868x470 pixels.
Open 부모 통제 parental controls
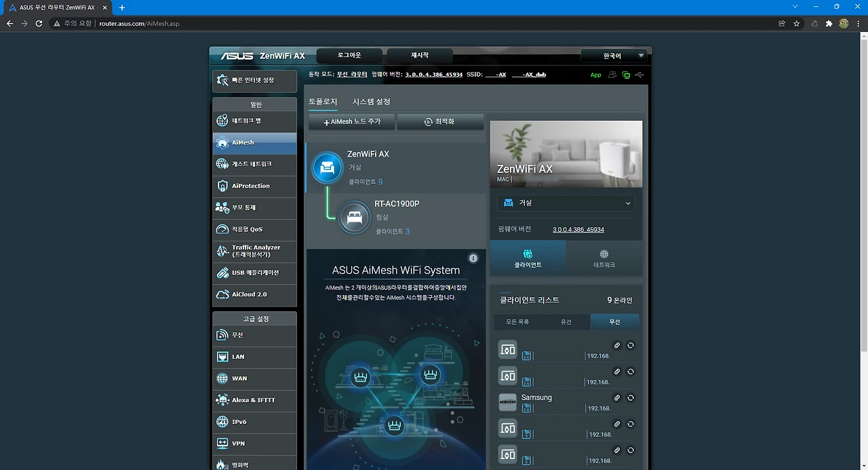coord(254,208)
